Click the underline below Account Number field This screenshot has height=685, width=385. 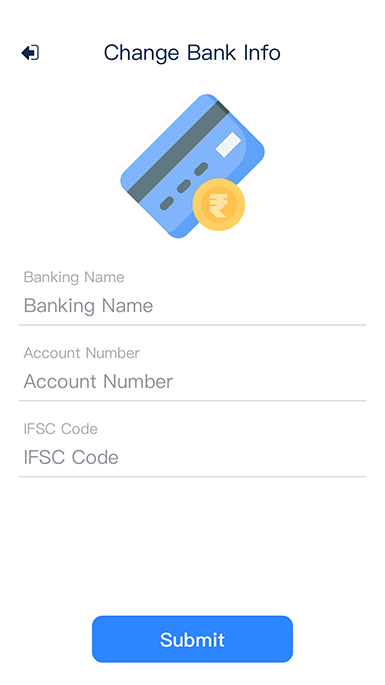pyautogui.click(x=192, y=401)
